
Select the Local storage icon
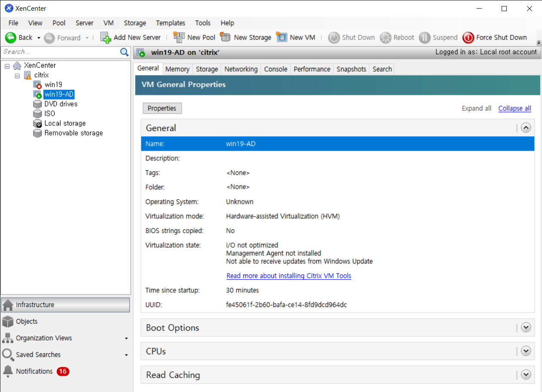coord(37,124)
